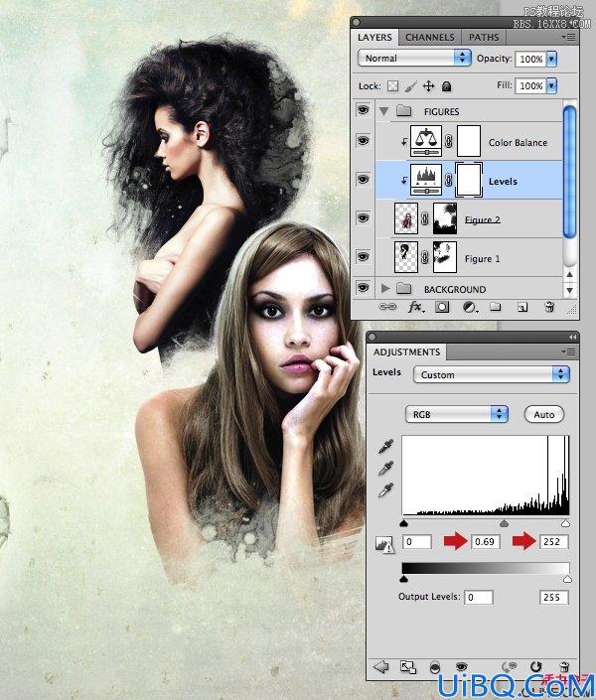Add a layer mask
Image resolution: width=596 pixels, height=700 pixels.
tap(442, 307)
